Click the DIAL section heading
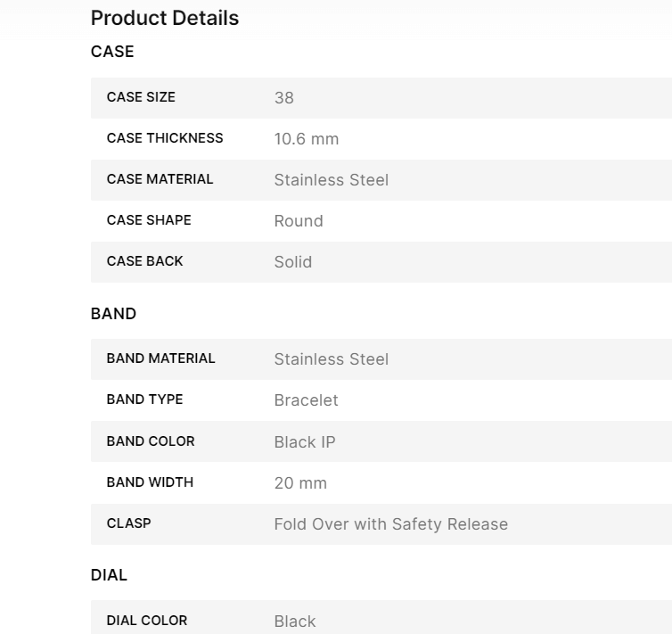This screenshot has height=634, width=672. 109,575
